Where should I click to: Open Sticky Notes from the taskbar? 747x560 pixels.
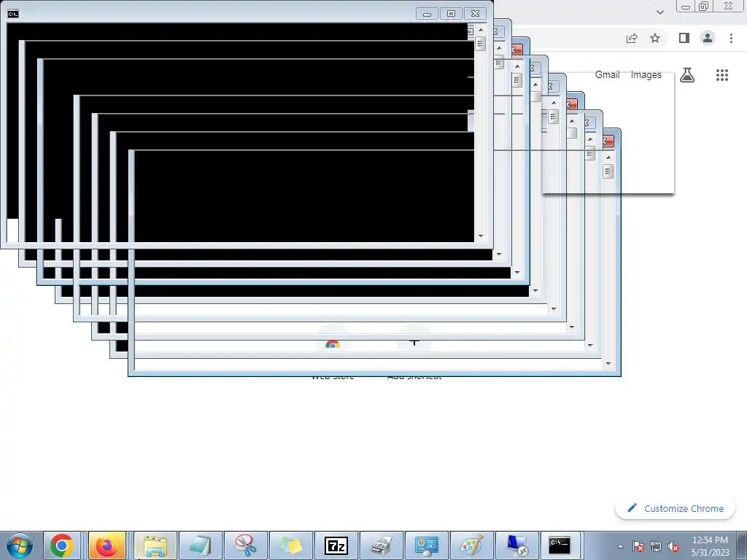click(290, 545)
